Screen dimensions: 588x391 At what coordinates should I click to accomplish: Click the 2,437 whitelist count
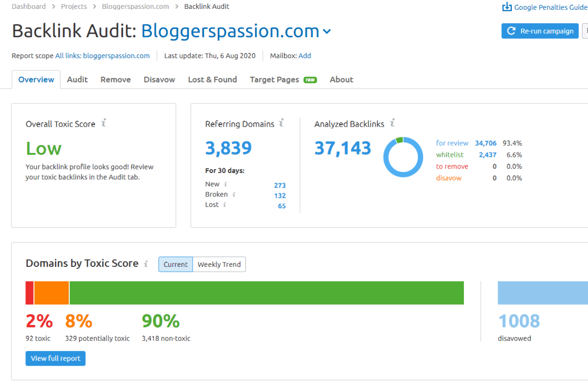[488, 155]
